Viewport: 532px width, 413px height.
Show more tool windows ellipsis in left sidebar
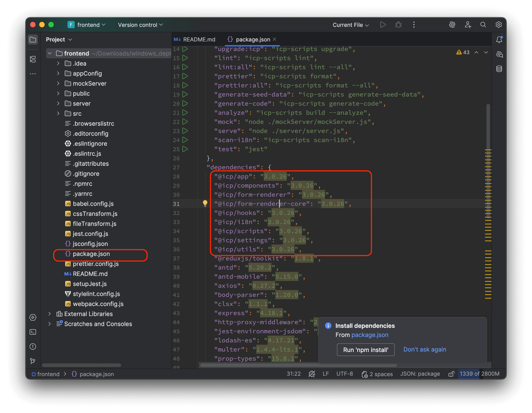[x=33, y=74]
